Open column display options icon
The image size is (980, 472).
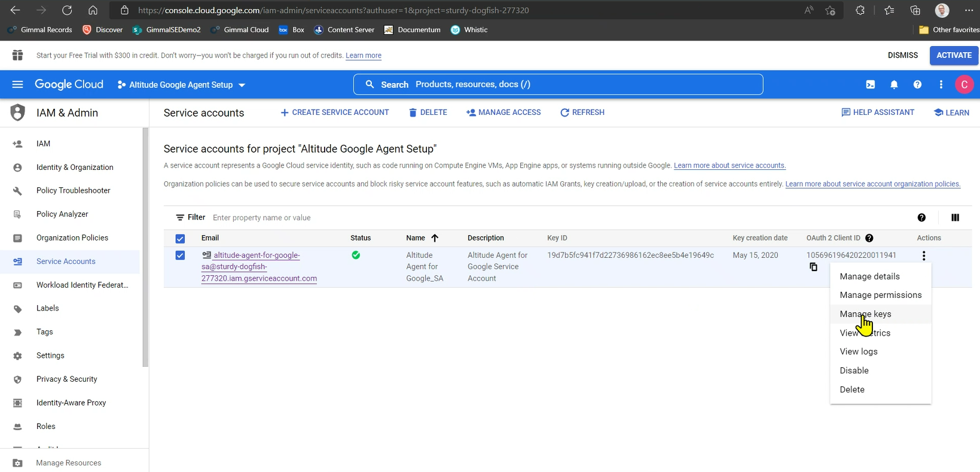pyautogui.click(x=955, y=218)
